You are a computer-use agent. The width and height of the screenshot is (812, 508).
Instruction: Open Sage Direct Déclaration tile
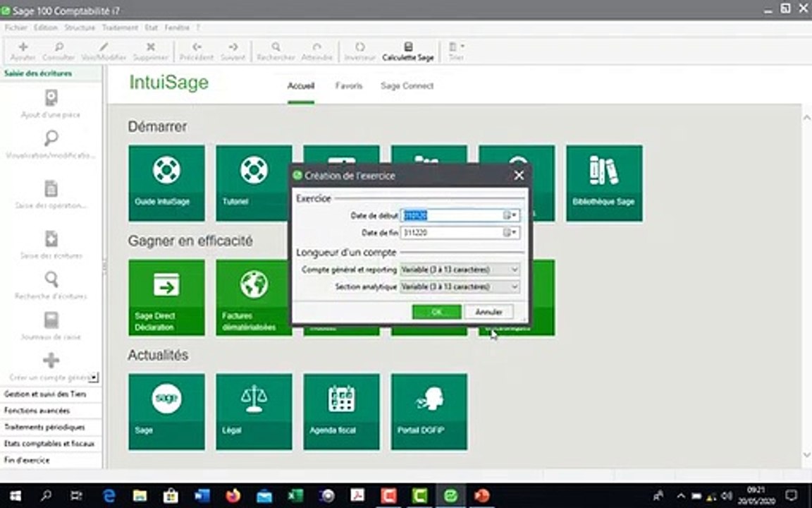point(166,298)
